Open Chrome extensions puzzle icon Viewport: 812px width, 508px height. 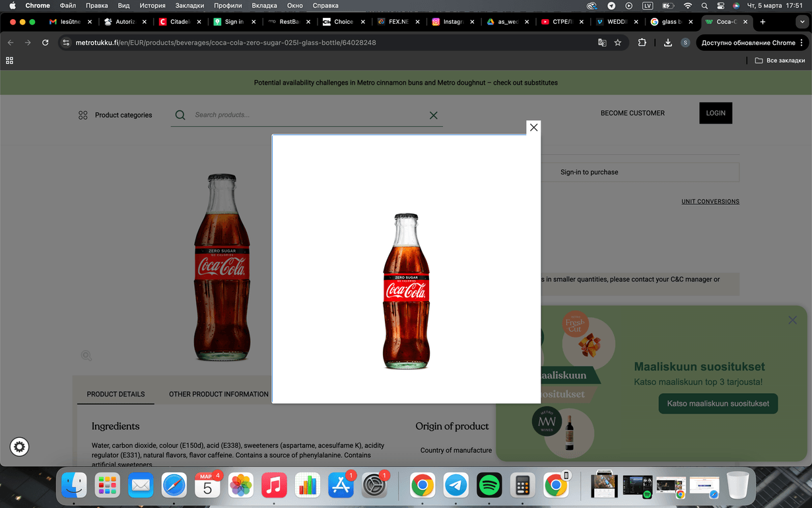(642, 43)
